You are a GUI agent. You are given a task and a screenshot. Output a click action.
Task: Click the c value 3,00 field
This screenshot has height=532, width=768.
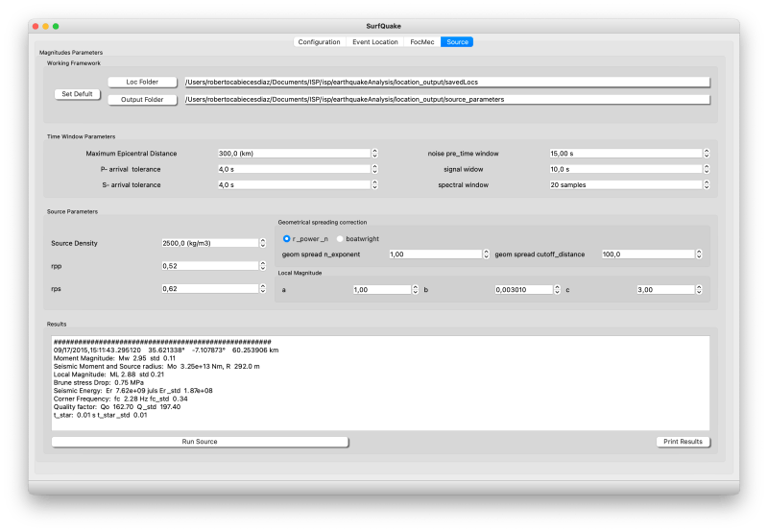point(665,289)
